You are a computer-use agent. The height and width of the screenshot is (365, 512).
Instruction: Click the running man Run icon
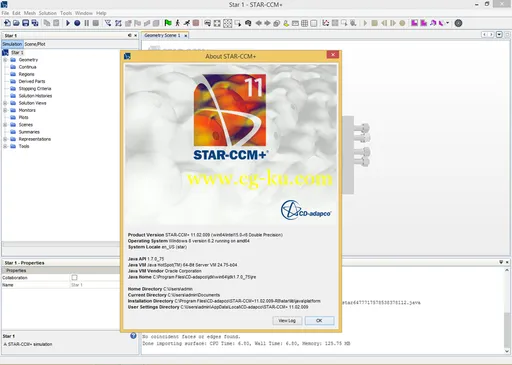187,23
